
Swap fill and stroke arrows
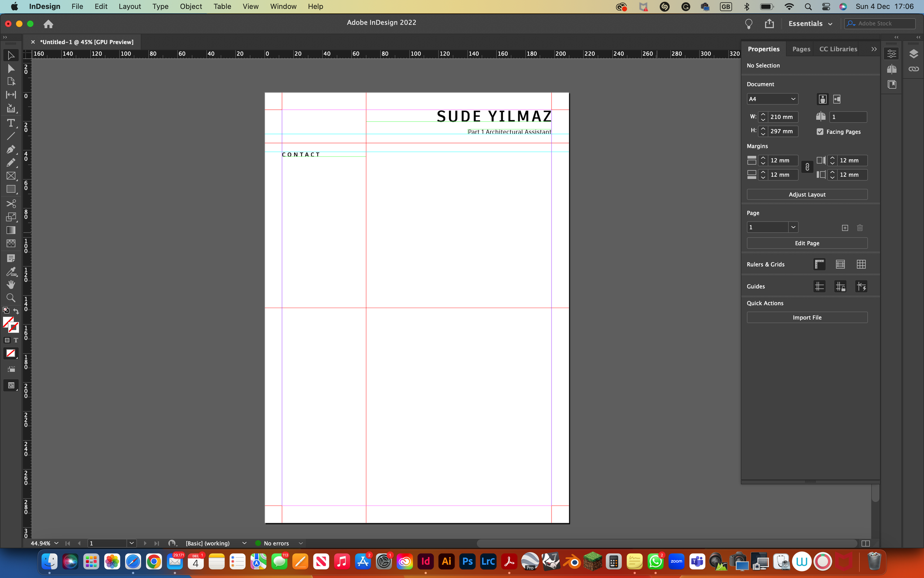16,311
